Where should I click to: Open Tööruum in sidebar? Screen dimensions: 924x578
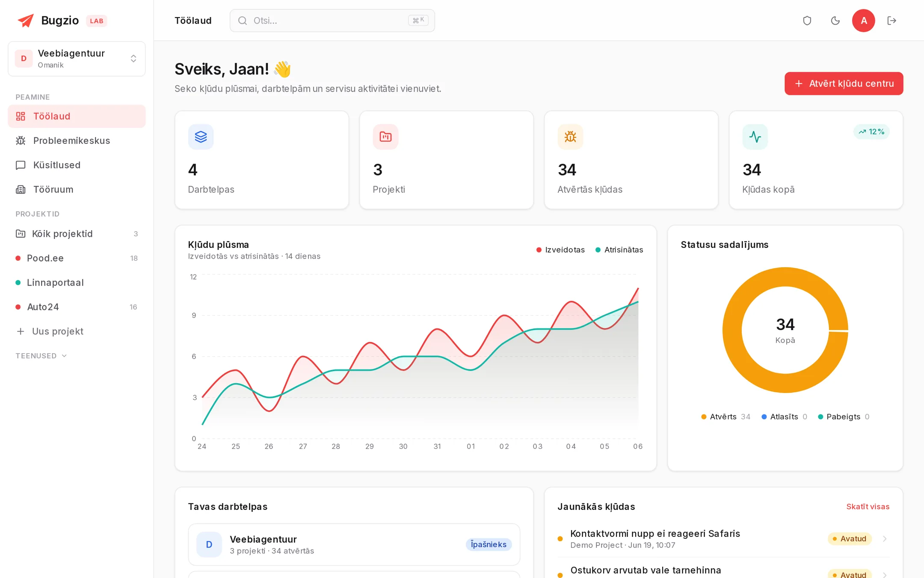click(77, 189)
